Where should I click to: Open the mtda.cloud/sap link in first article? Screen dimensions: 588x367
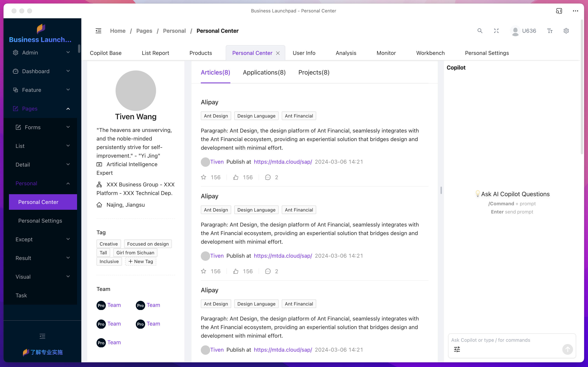283,162
